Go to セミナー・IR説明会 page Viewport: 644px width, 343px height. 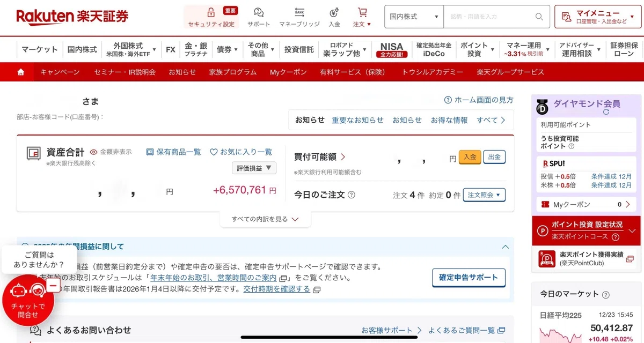point(125,72)
